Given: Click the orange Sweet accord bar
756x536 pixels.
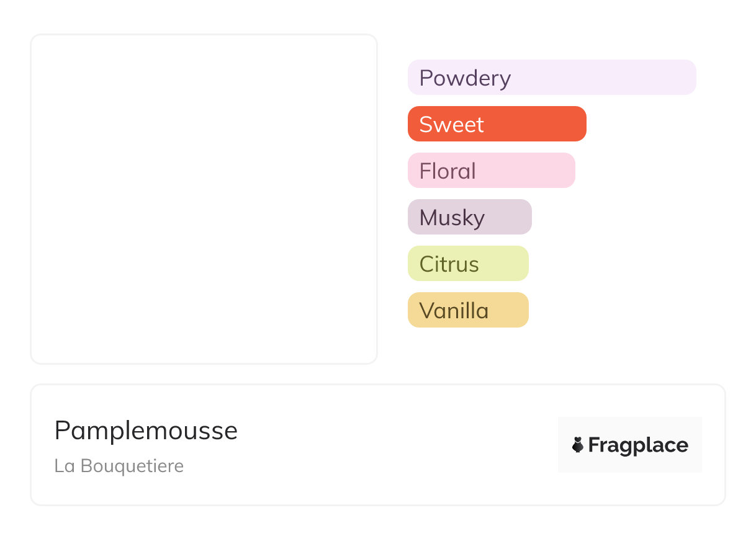Looking at the screenshot, I should [x=534, y=124].
